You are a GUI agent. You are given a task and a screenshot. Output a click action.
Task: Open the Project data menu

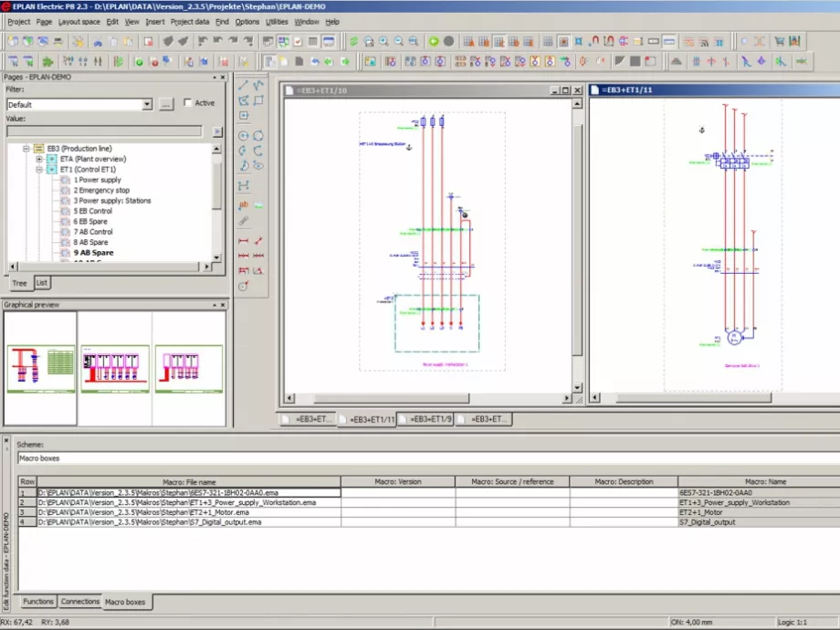point(190,22)
